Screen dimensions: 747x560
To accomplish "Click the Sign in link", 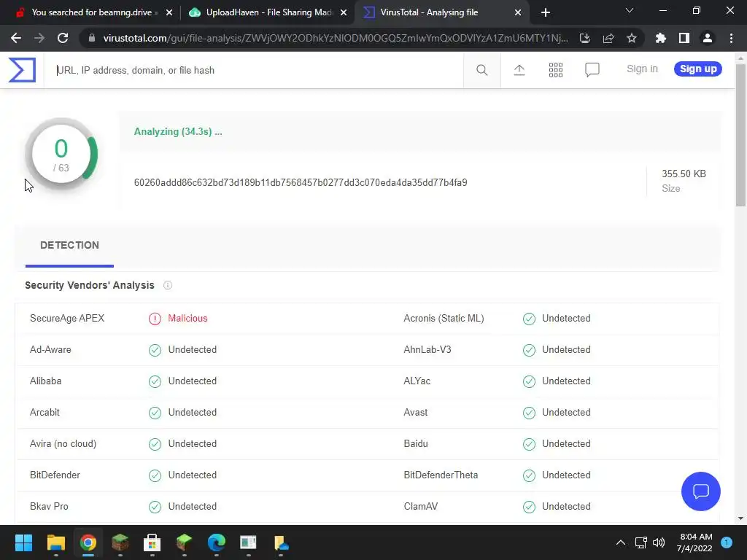I will point(642,69).
